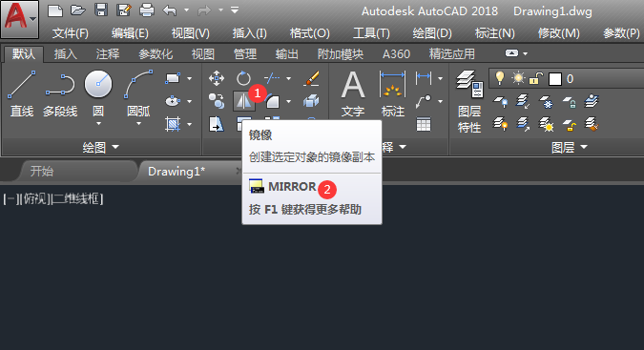Viewport: 644px width, 350px height.
Task: Open the 编辑(E) menu
Action: point(130,33)
